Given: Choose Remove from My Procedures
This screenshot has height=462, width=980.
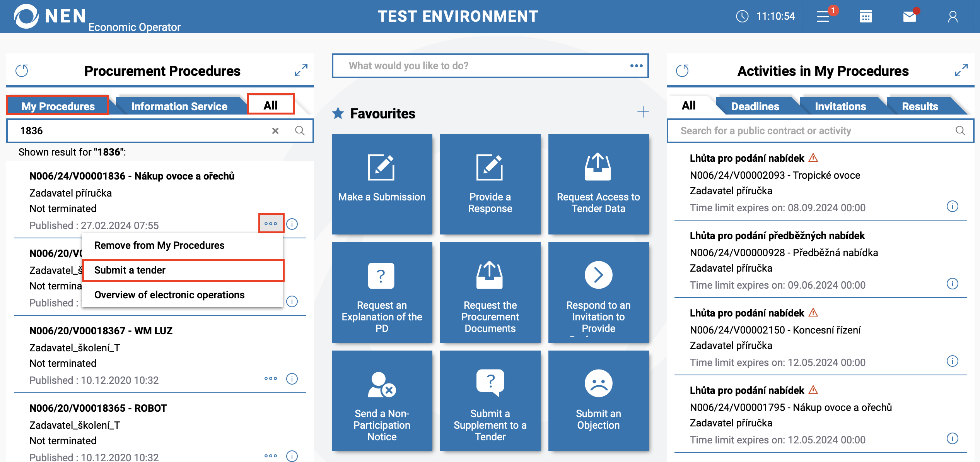Looking at the screenshot, I should click(x=159, y=245).
